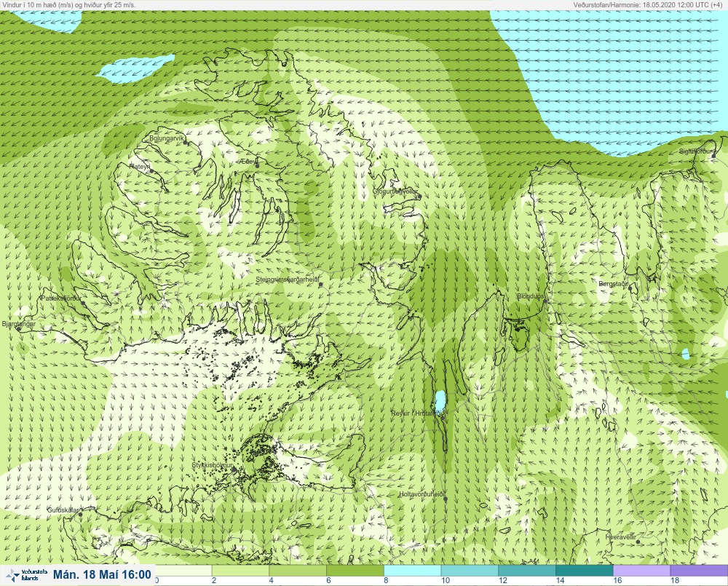Select the Gufuskálar station label
728x586 pixels.
click(63, 510)
